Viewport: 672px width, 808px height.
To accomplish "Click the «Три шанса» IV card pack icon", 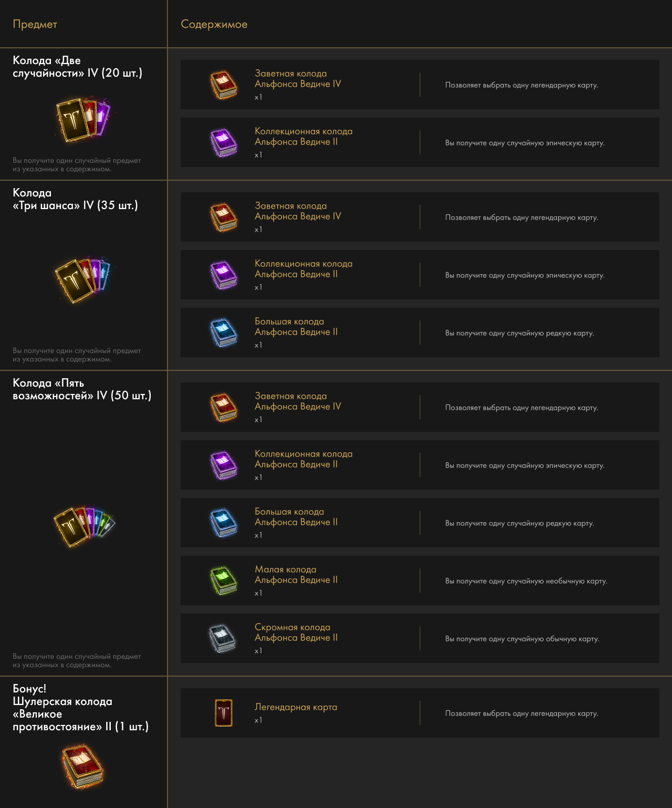I will (82, 279).
